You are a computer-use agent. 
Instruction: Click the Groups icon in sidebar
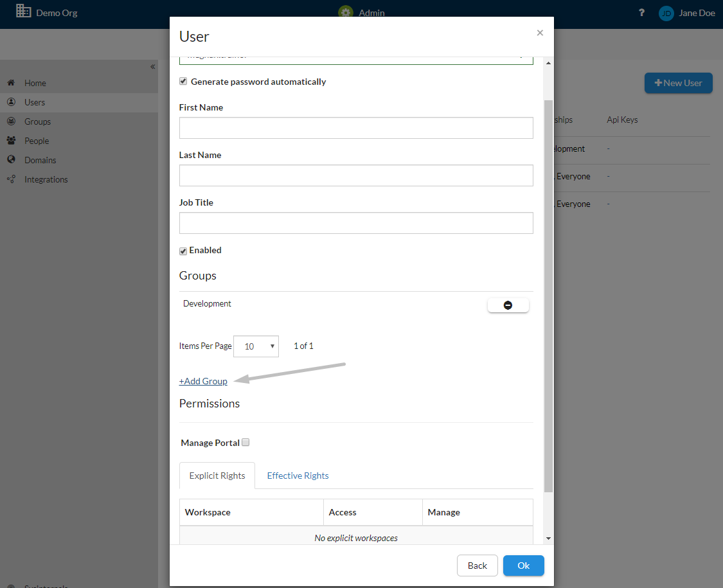point(11,121)
